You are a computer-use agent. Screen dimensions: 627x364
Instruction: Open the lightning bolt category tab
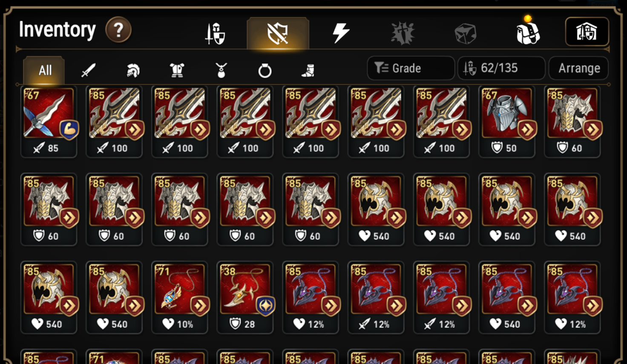click(x=341, y=33)
